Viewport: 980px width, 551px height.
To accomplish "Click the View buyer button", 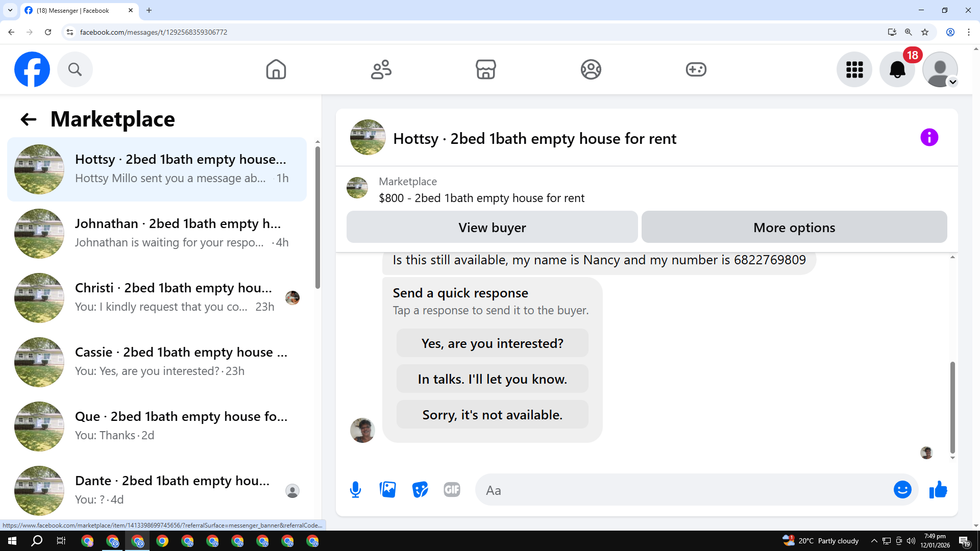I will pyautogui.click(x=492, y=227).
